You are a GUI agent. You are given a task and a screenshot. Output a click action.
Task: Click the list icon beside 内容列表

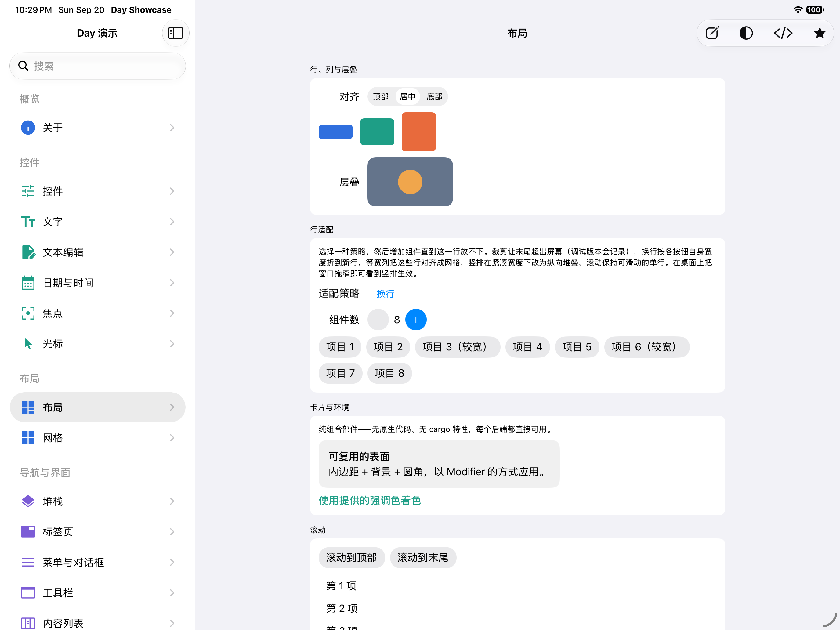point(28,623)
